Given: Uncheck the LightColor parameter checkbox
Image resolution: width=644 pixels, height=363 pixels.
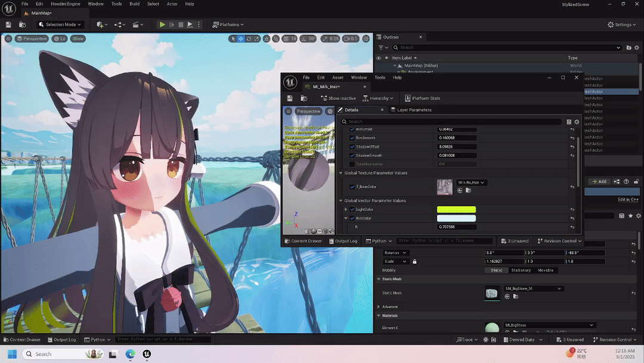Looking at the screenshot, I should 352,209.
